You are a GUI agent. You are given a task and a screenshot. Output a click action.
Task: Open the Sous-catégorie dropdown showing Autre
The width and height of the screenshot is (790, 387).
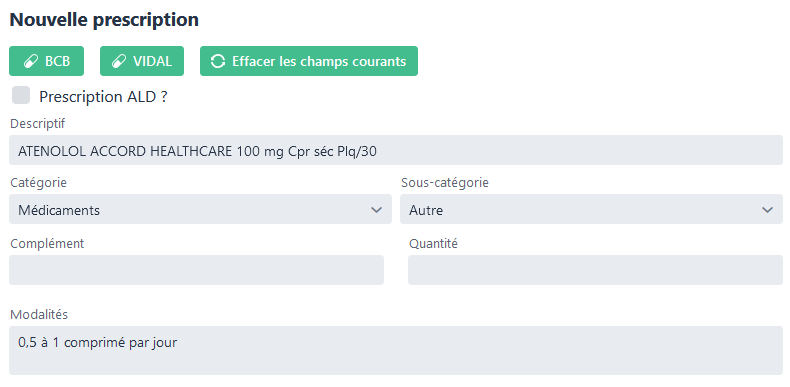pyautogui.click(x=591, y=209)
